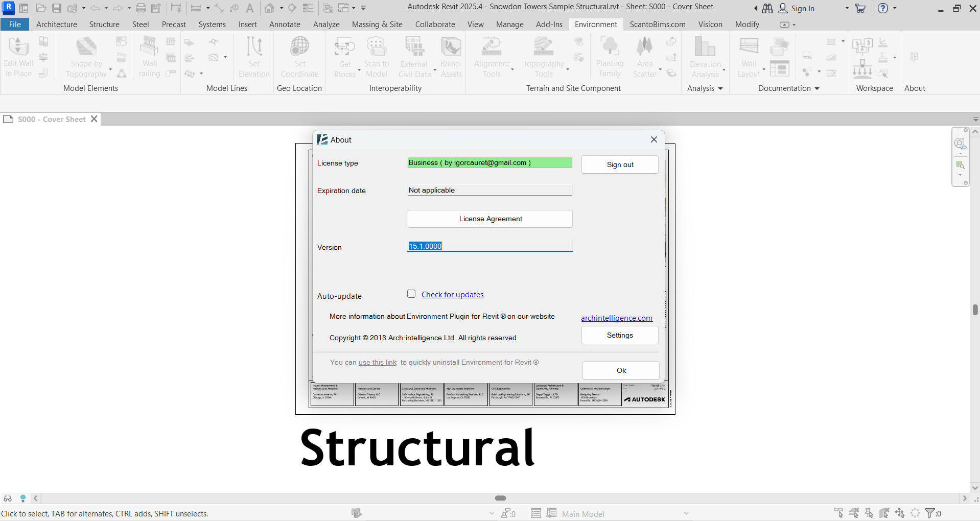Click the Wall Layout tool
The image size is (980, 521).
click(x=749, y=57)
